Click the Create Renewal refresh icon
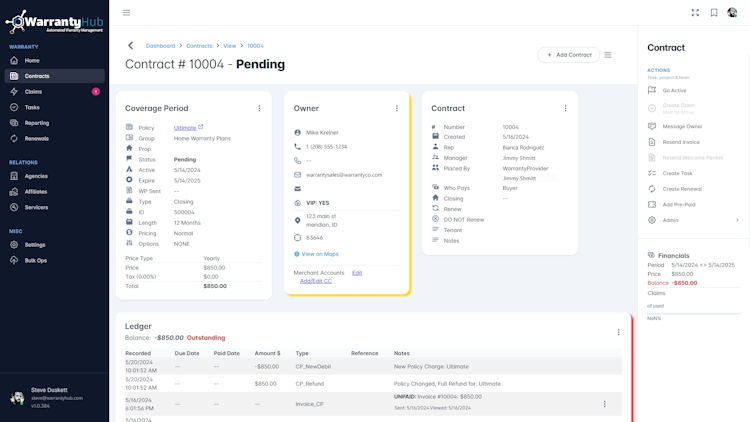This screenshot has height=422, width=750. tap(652, 189)
